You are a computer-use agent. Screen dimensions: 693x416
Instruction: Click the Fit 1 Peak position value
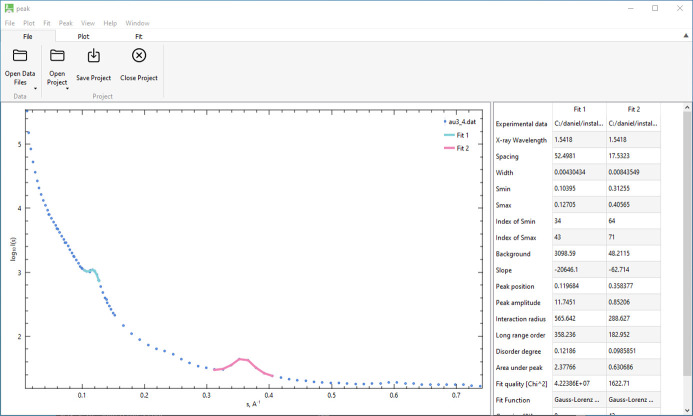tap(570, 284)
